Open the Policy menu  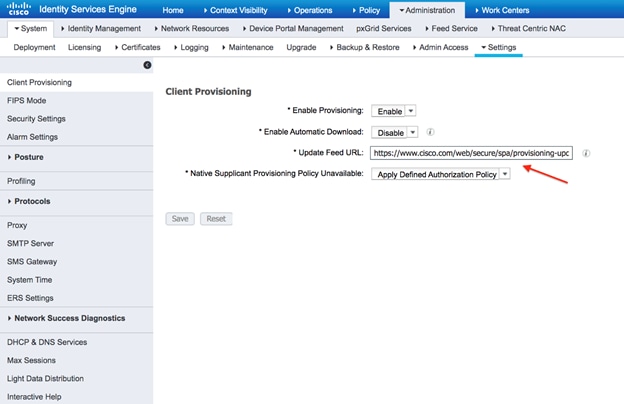tap(366, 10)
